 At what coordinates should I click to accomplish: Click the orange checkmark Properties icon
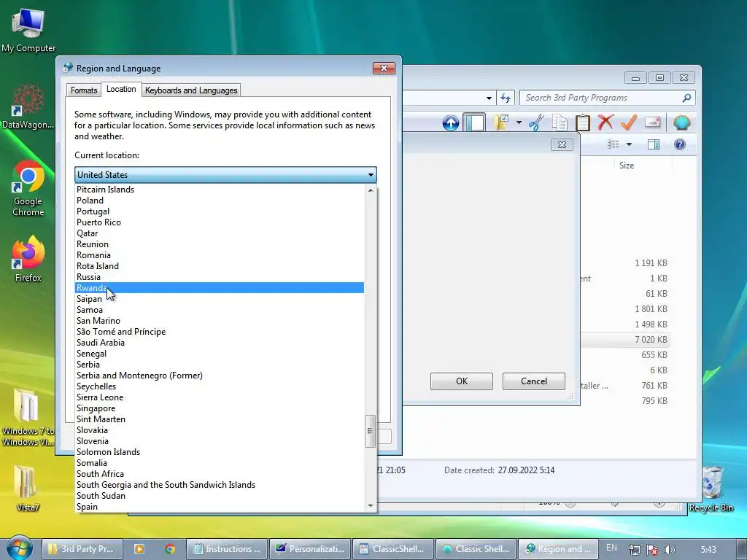point(629,122)
